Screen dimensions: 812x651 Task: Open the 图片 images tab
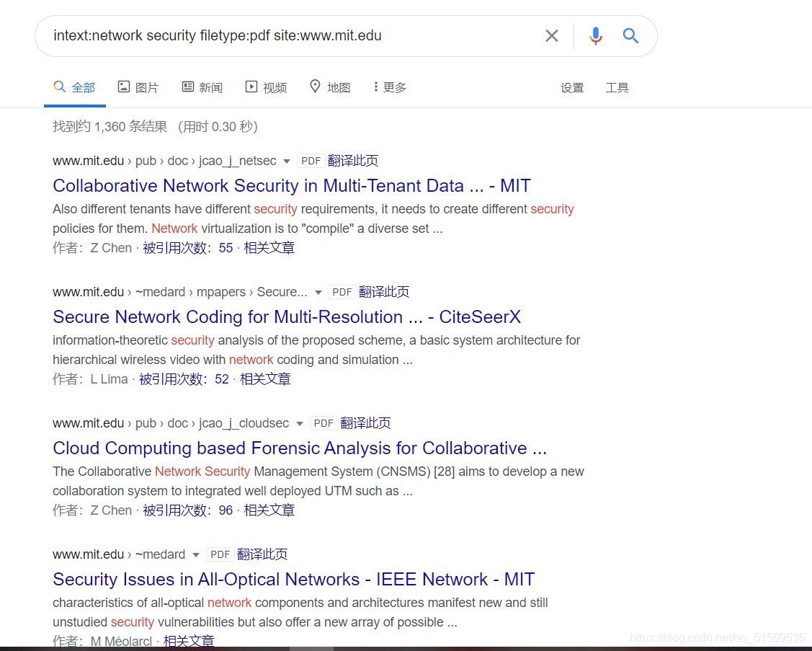(x=138, y=87)
